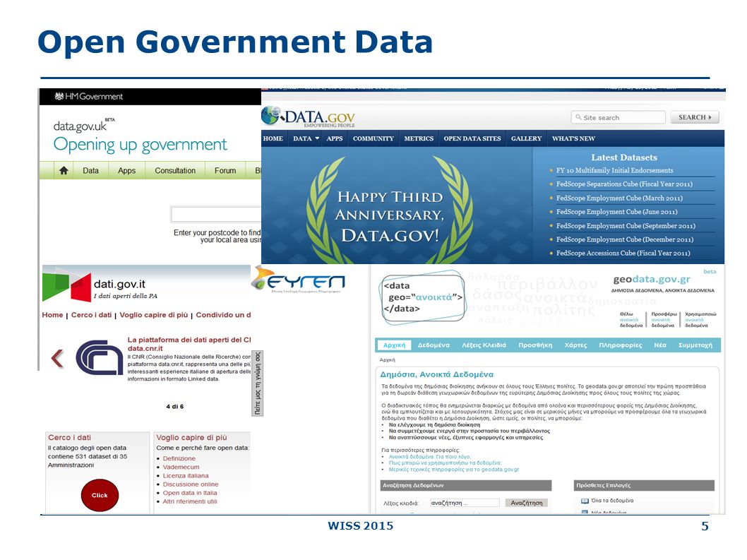
Task: Select WHAT'S NEW in Data.gov menu
Action: click(x=573, y=138)
